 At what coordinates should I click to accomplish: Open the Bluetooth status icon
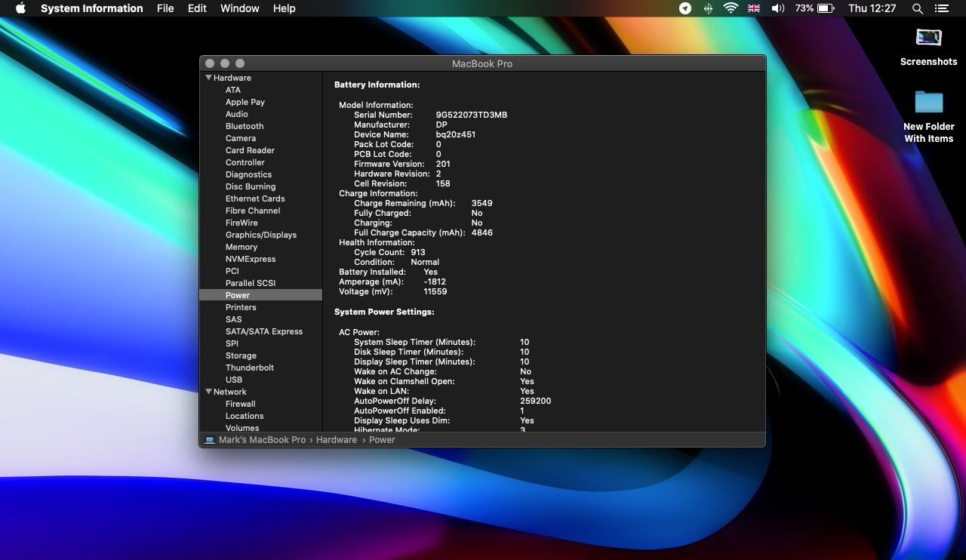[708, 8]
